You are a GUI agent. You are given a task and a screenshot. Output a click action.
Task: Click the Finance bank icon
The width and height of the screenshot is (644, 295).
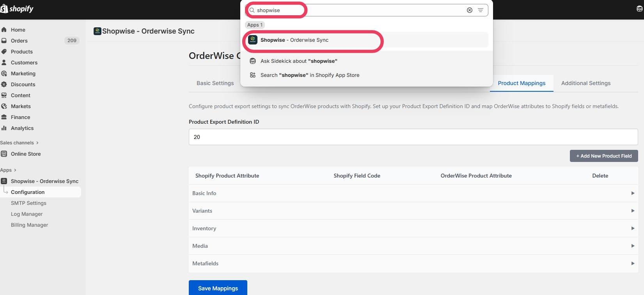tap(4, 117)
